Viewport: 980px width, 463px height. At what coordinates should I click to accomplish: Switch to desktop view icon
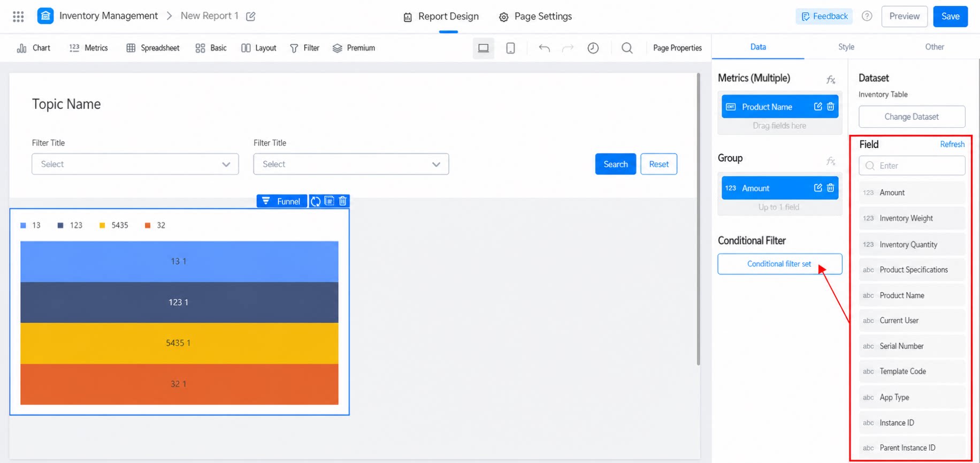484,48
